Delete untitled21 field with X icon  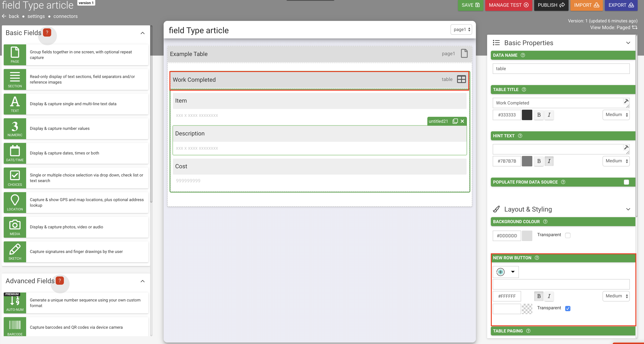tap(462, 121)
